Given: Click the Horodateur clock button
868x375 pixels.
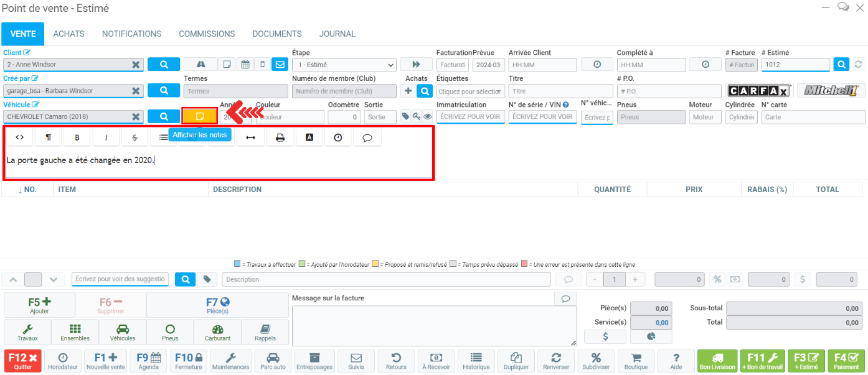Looking at the screenshot, I should (x=62, y=361).
